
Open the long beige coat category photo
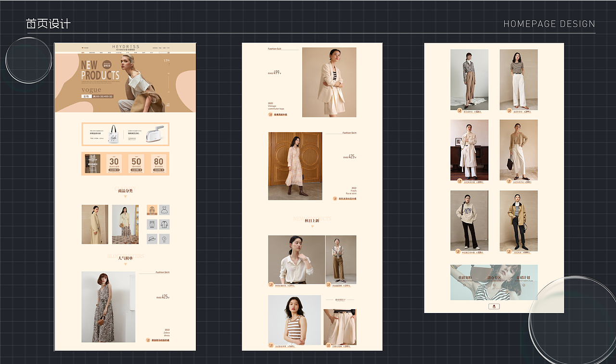[95, 225]
